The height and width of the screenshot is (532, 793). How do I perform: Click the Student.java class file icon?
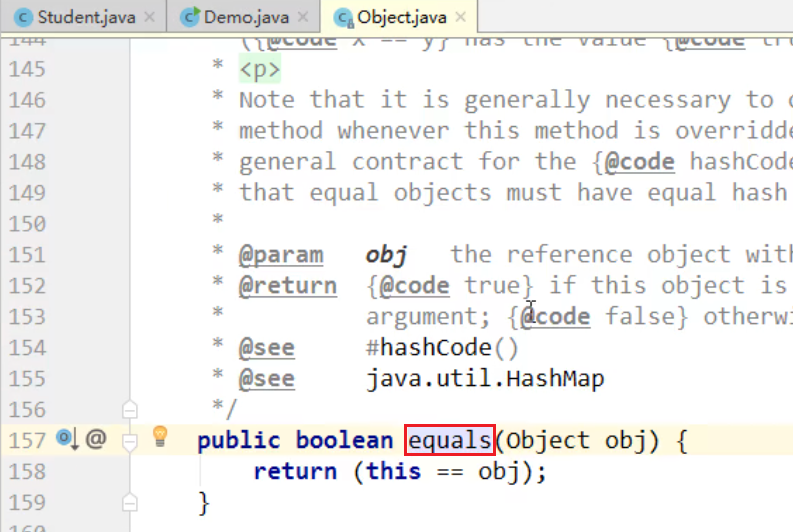(23, 18)
